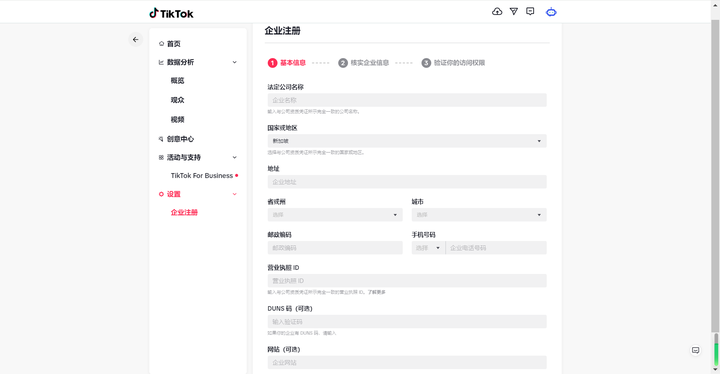Open the 国家或地区 dropdown showing 新加坡

[x=407, y=141]
